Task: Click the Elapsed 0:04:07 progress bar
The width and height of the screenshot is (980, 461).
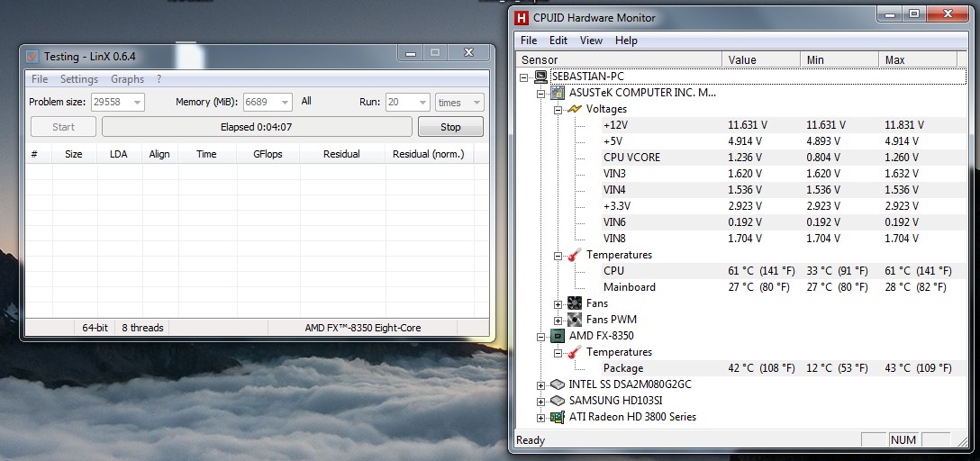Action: point(257,127)
